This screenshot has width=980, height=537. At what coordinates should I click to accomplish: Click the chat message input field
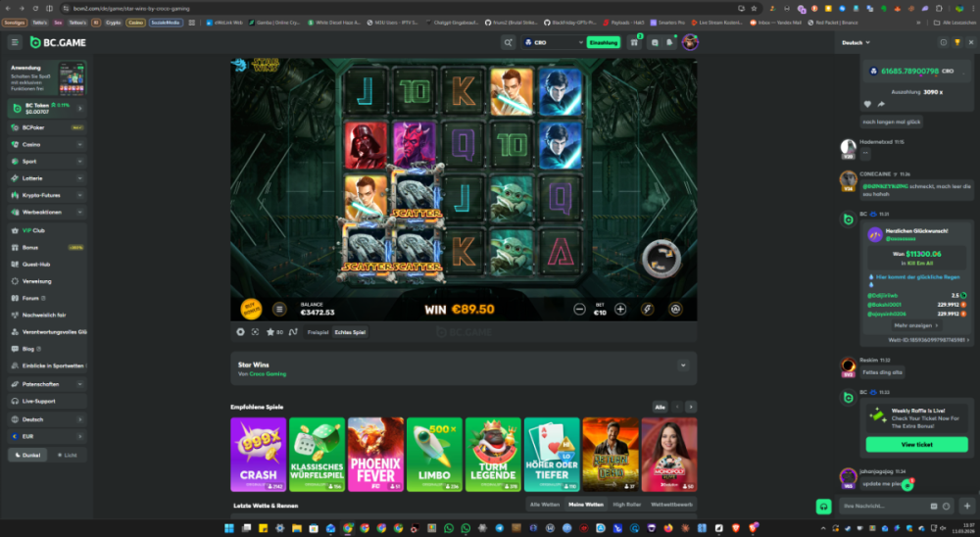883,507
